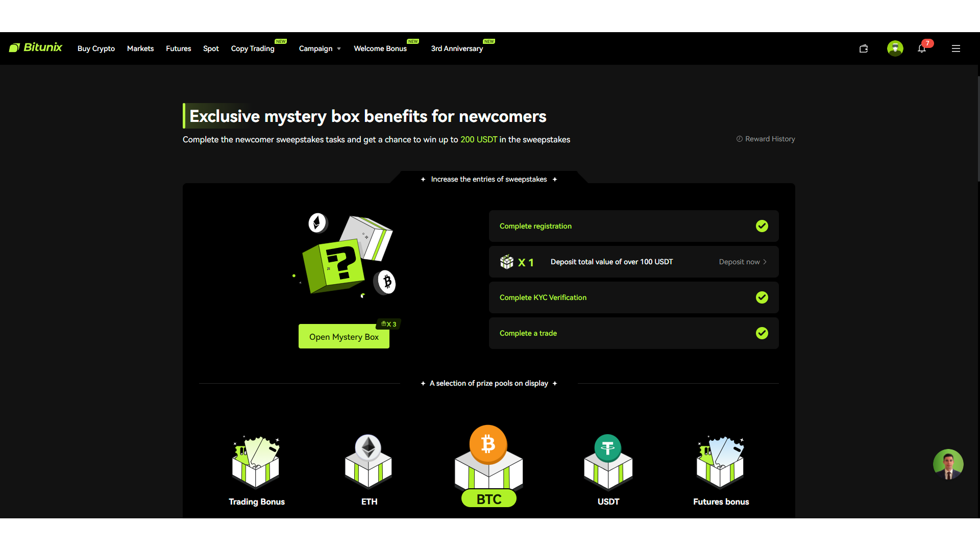The height and width of the screenshot is (551, 980).
Task: Open the Futures menu item
Action: (179, 48)
